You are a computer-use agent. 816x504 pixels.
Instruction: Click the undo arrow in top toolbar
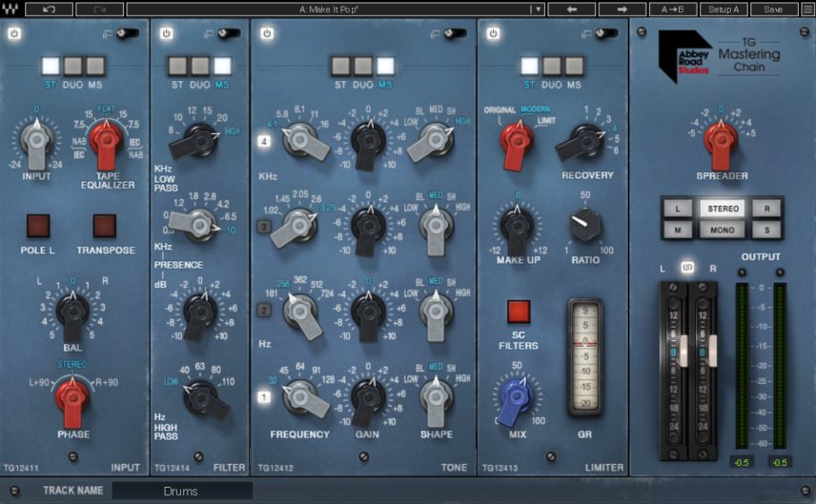(x=50, y=10)
